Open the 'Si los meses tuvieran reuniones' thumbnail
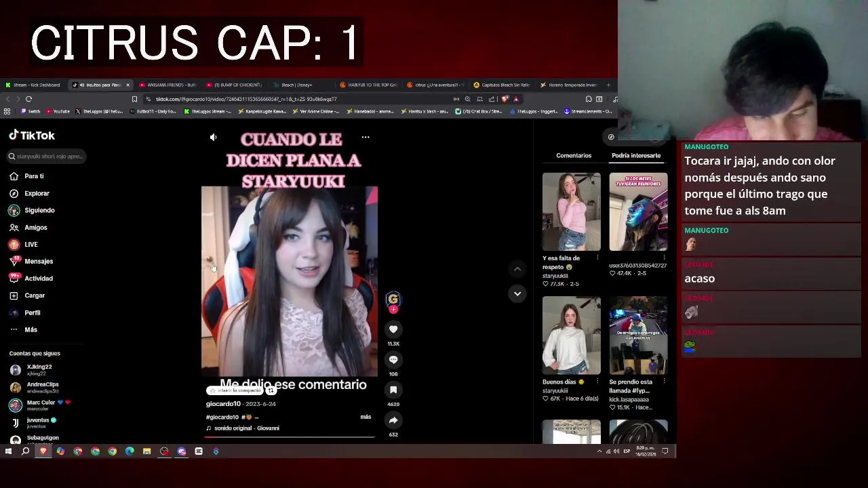Viewport: 868px width, 488px height. 638,211
